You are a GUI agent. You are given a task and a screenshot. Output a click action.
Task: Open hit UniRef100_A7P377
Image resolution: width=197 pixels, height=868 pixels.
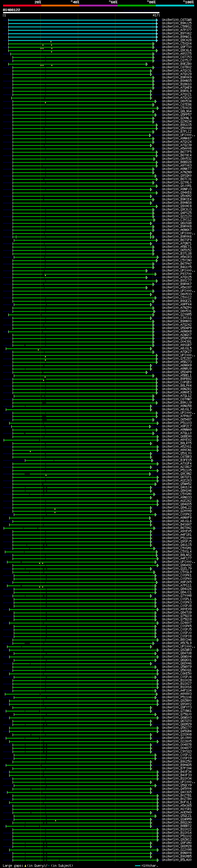click(x=177, y=30)
